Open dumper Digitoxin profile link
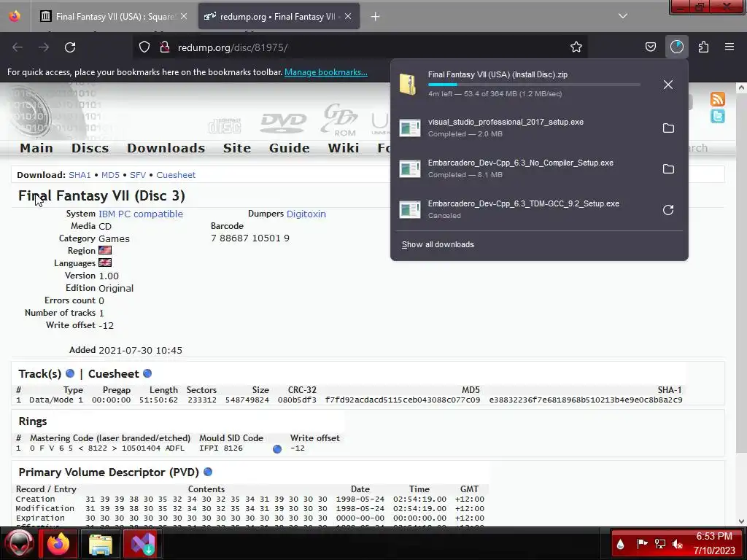Viewport: 747px width, 560px height. [306, 214]
